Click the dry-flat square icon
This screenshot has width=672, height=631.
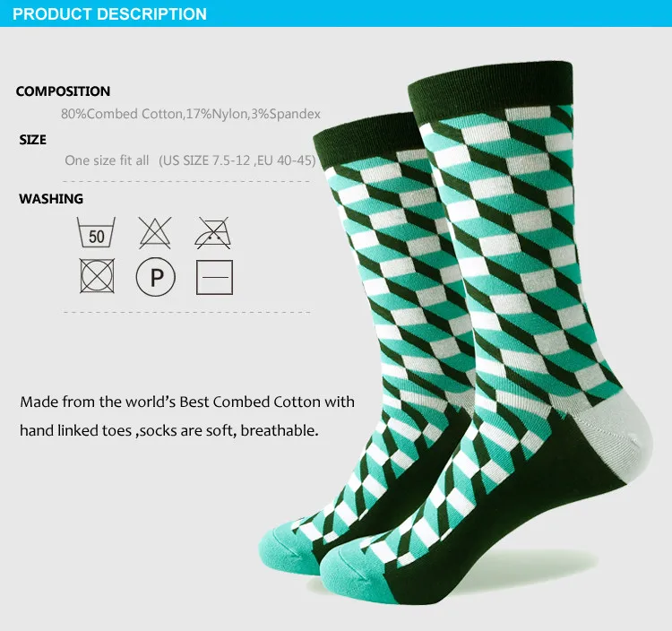214,277
